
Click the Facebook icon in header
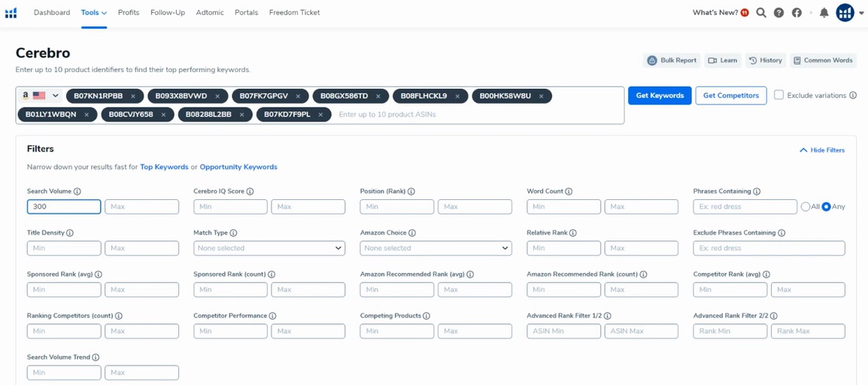pos(797,13)
